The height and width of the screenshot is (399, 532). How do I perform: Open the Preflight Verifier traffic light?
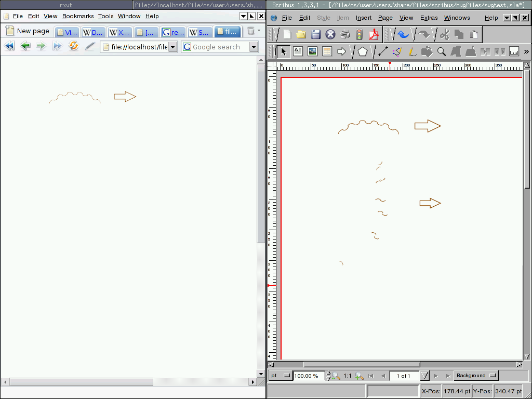click(360, 35)
